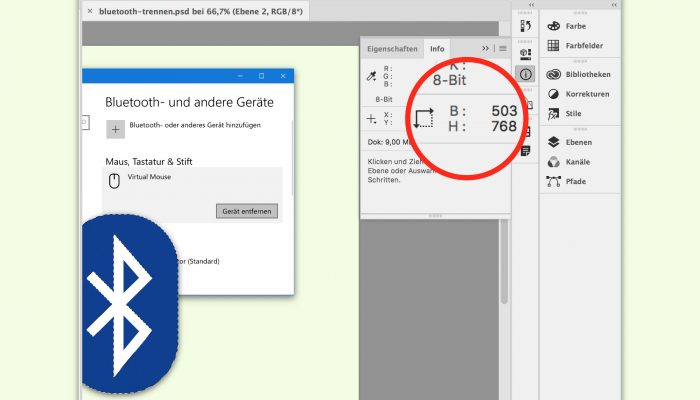Click 'Bluetooth- und andere Geräte' title
Image resolution: width=700 pixels, height=400 pixels.
pyautogui.click(x=189, y=102)
